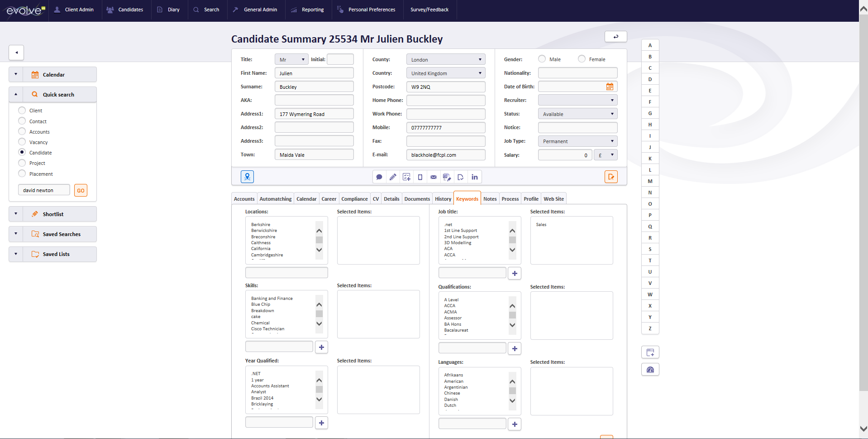
Task: Select the Female gender option
Action: point(581,58)
